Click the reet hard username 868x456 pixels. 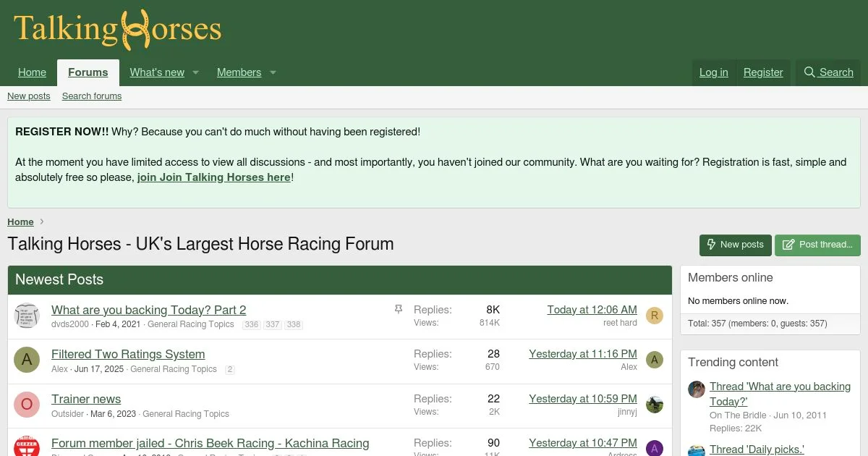pos(620,323)
